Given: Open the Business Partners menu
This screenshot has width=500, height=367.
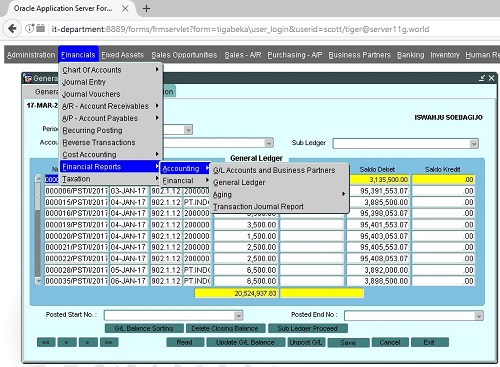Looking at the screenshot, I should coord(359,55).
